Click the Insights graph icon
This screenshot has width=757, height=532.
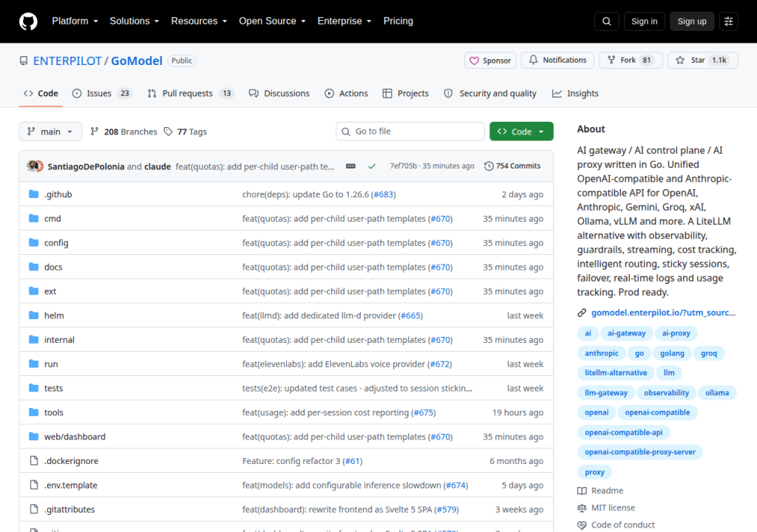coord(557,94)
